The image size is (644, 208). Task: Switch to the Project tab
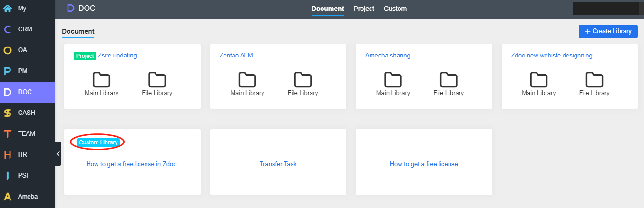364,9
